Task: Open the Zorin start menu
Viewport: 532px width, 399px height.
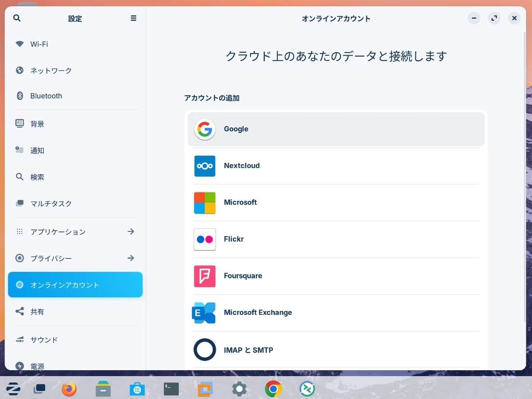Action: [x=13, y=389]
